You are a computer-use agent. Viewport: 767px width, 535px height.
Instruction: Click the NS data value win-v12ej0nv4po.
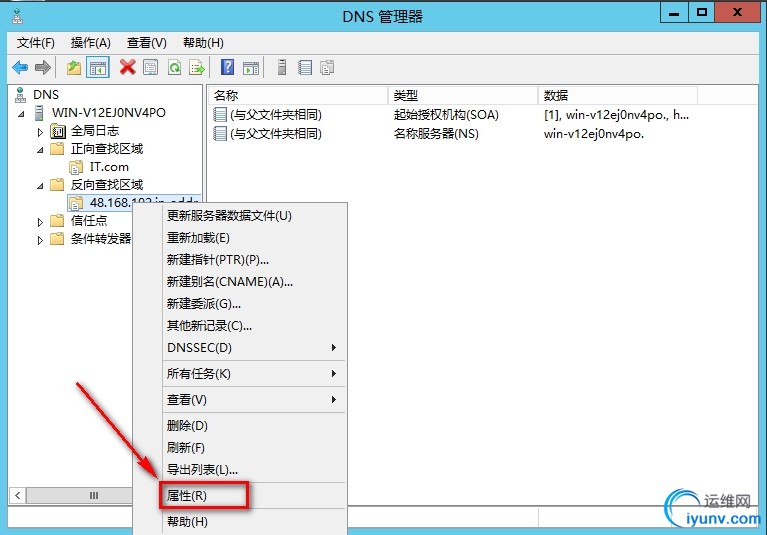click(594, 134)
